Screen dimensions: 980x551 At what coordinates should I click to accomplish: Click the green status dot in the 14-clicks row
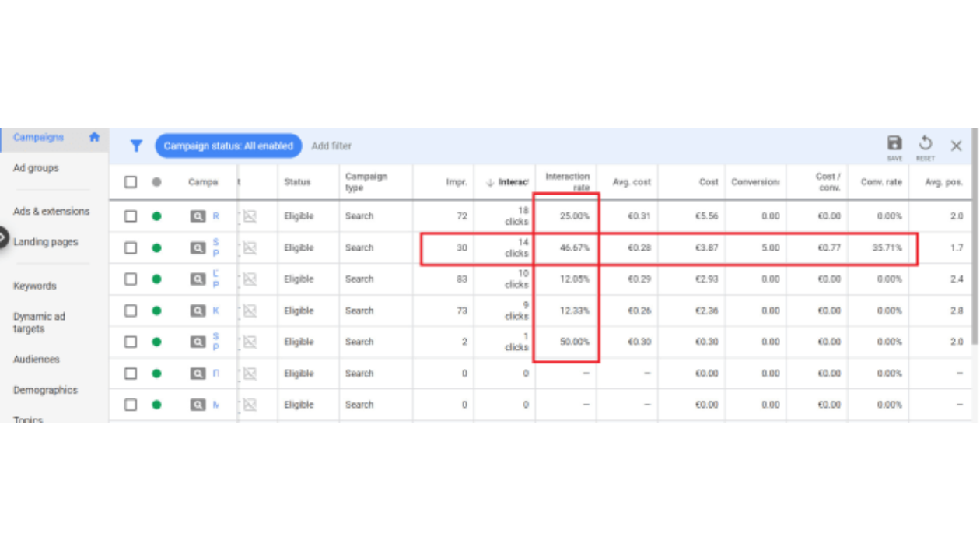[156, 248]
